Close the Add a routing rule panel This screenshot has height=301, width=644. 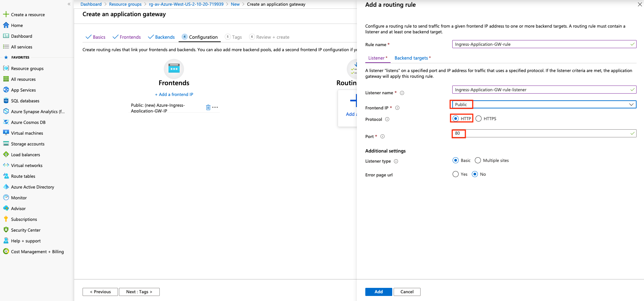(x=640, y=4)
